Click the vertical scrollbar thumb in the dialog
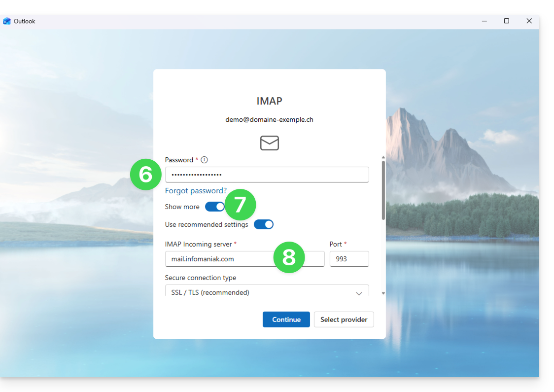 [x=383, y=190]
